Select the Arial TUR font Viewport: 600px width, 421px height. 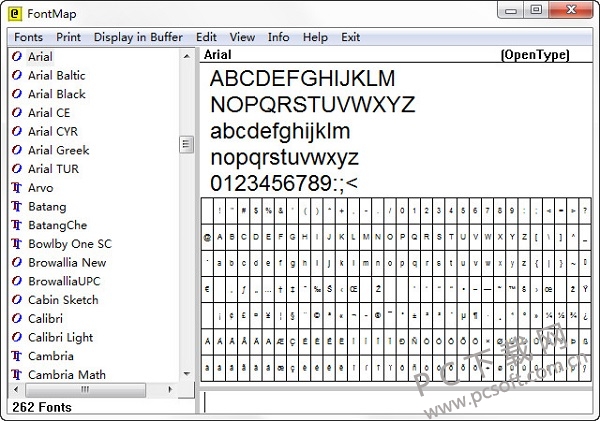53,169
